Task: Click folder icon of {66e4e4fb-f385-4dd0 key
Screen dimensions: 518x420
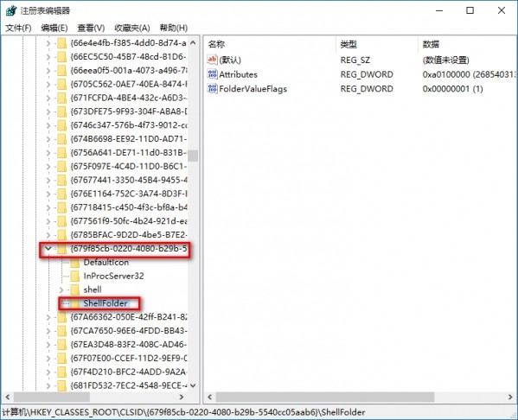Action: pos(61,43)
